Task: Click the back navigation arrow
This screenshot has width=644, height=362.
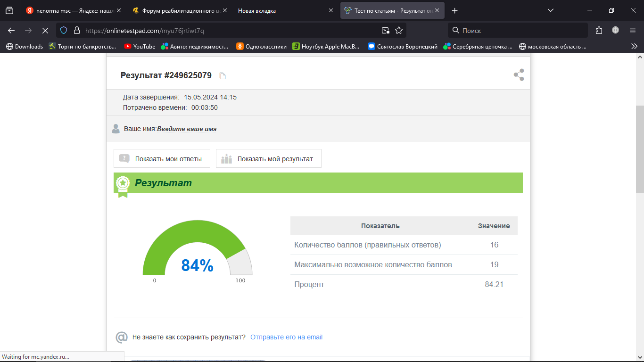Action: 11,30
